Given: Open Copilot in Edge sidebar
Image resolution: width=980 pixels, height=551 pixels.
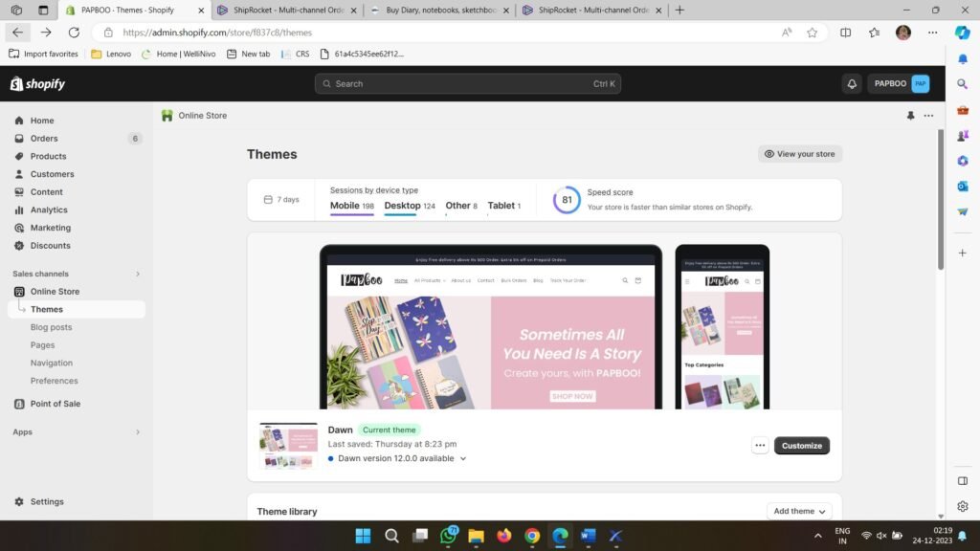Looking at the screenshot, I should (x=963, y=33).
